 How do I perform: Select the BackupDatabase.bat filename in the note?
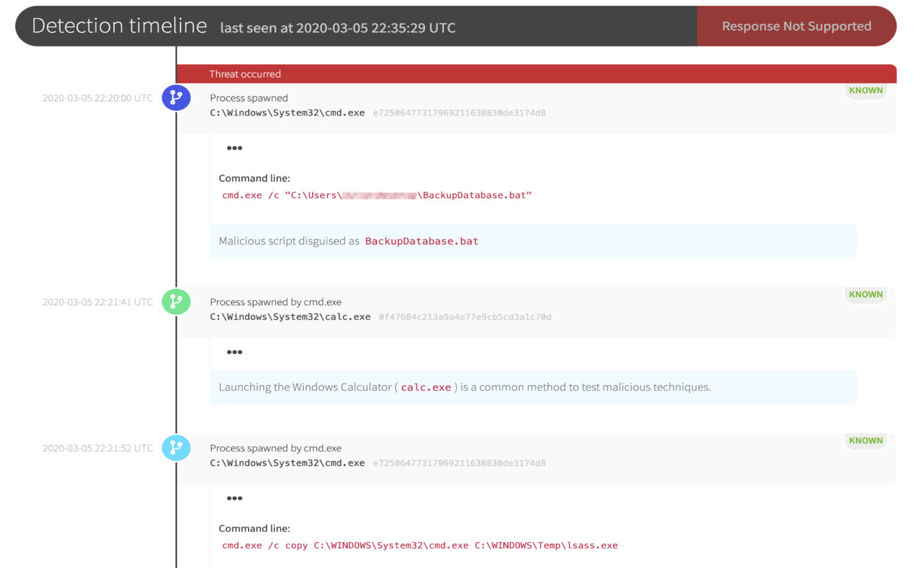pos(421,241)
